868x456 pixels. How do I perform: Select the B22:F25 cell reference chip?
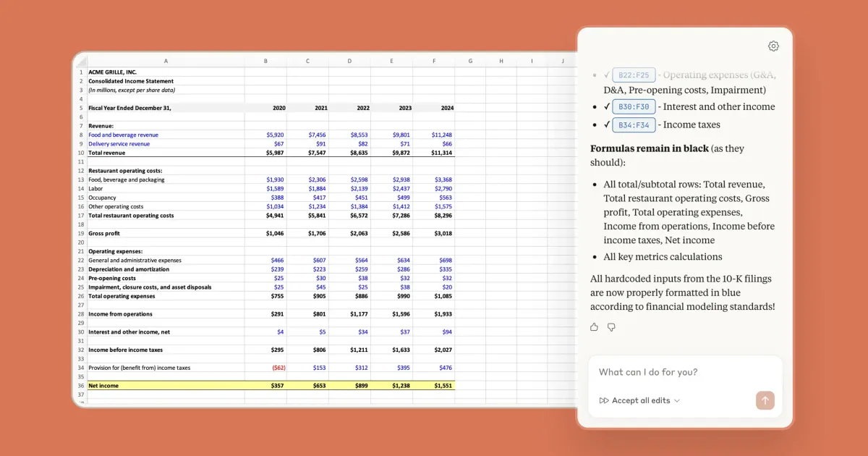tap(634, 75)
